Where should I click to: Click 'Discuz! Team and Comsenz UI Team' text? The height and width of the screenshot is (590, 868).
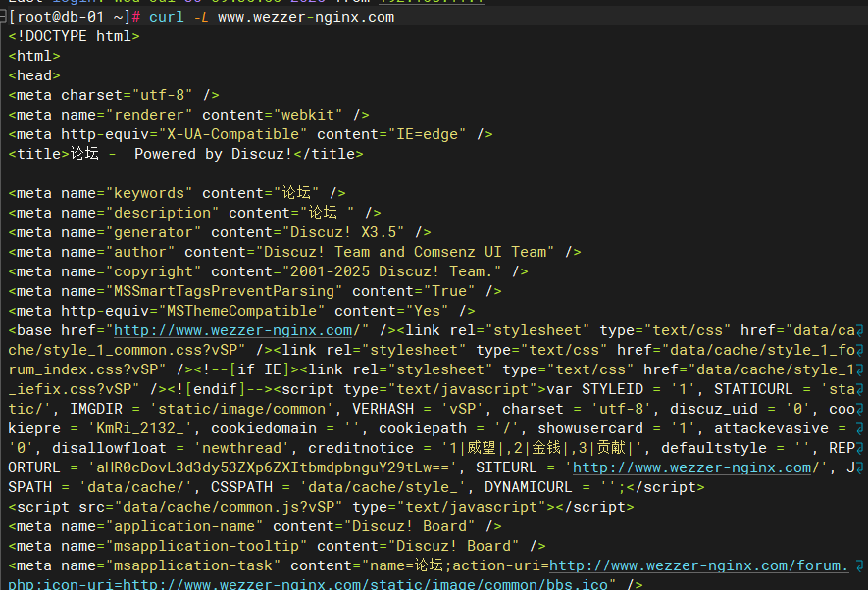(405, 252)
